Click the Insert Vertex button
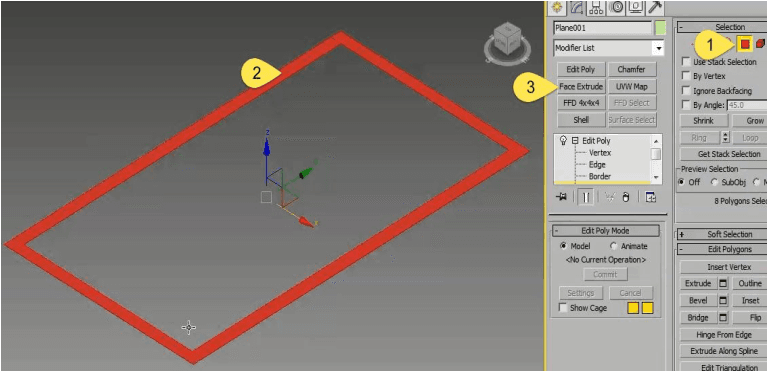This screenshot has width=768, height=371. [724, 267]
